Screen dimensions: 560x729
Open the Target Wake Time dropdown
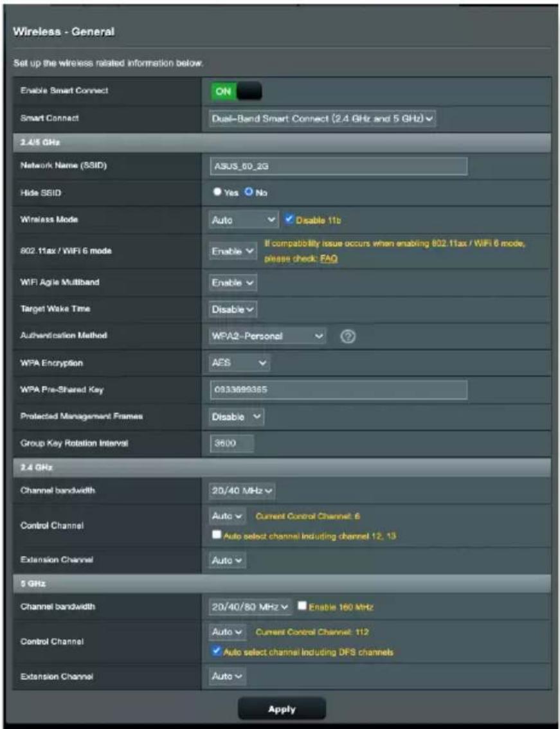point(233,309)
